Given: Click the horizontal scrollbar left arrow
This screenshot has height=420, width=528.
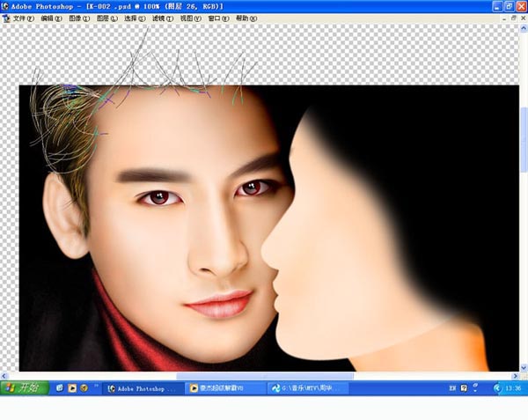Looking at the screenshot, I should click(4, 376).
